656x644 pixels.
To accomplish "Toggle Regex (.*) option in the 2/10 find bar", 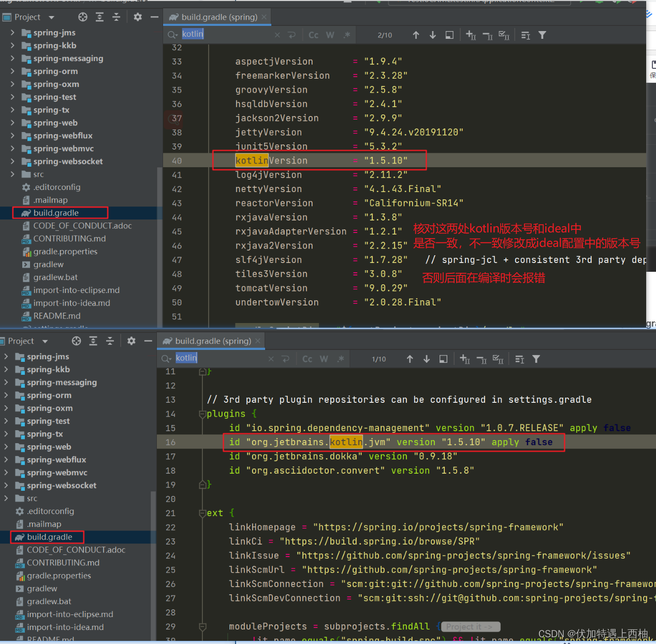I will [x=347, y=35].
